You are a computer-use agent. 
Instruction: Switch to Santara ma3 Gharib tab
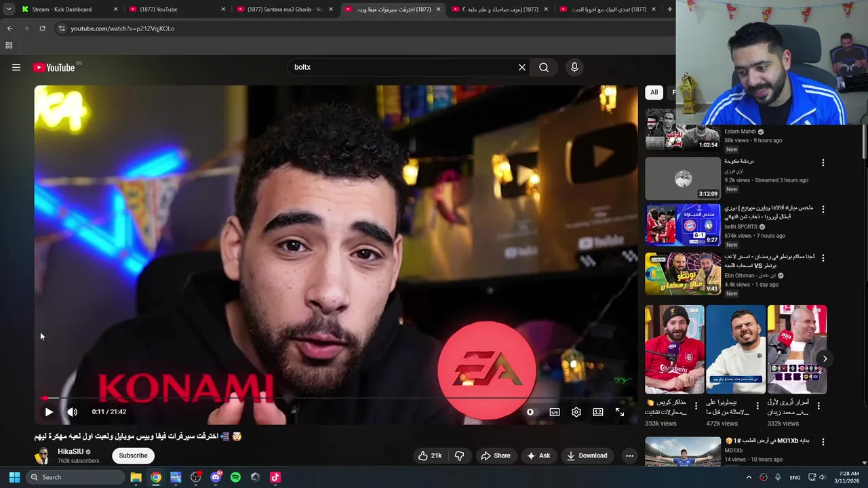285,9
